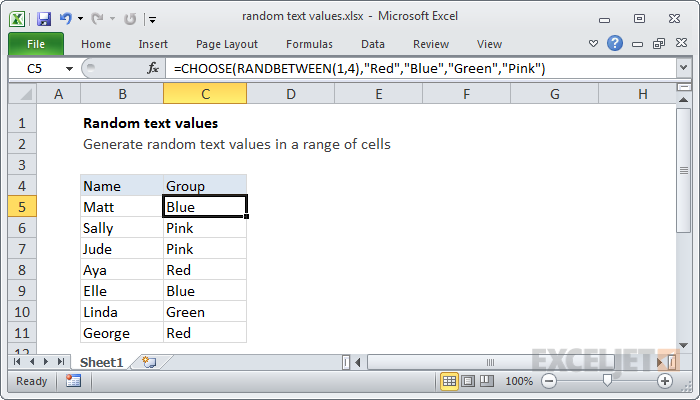Click the Insert Worksheet tab icon
The width and height of the screenshot is (700, 400).
coord(149,361)
